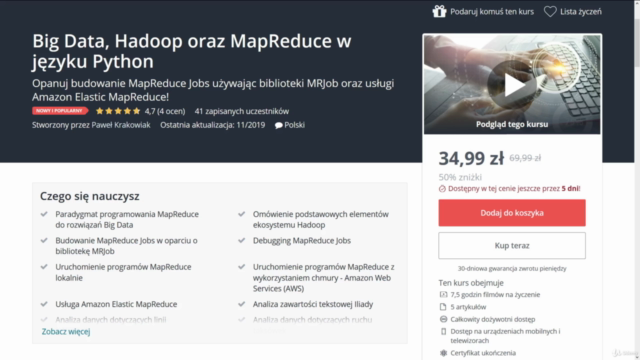The image size is (640, 360).
Task: Click the heart icon for Lista życzeń
Action: (x=550, y=11)
